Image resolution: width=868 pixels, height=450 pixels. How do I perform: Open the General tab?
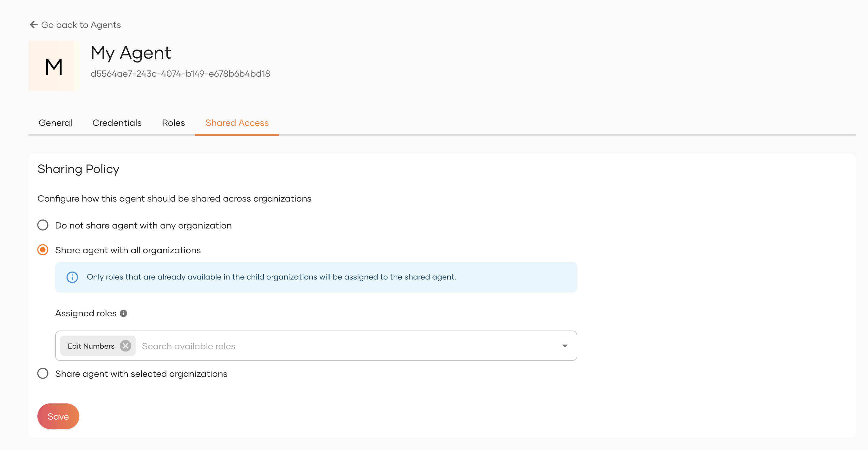[x=55, y=123]
